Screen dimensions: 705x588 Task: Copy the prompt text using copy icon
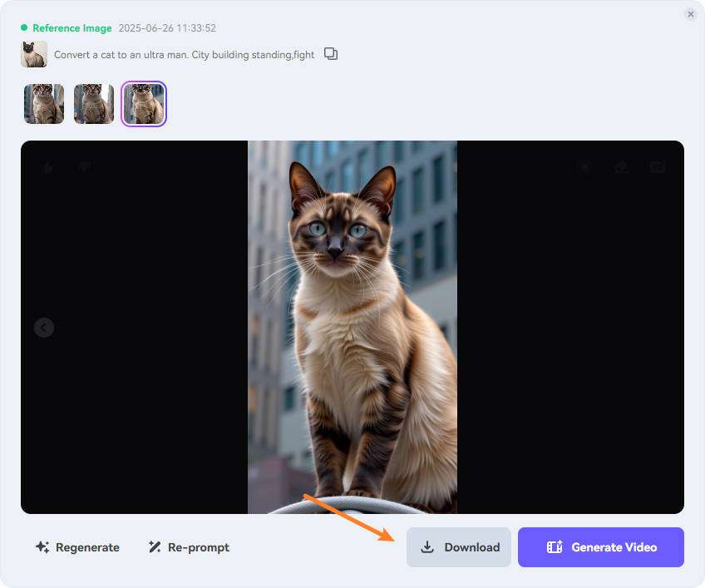(x=331, y=54)
